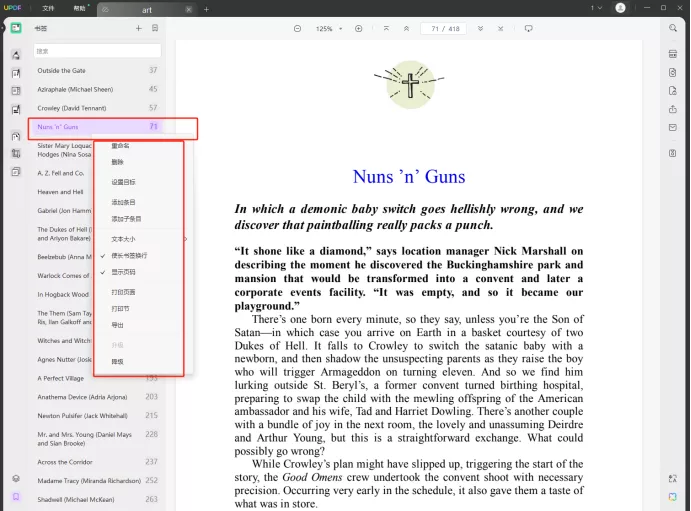691x511 pixels.
Task: Open the search magnifier on the right
Action: 672,28
